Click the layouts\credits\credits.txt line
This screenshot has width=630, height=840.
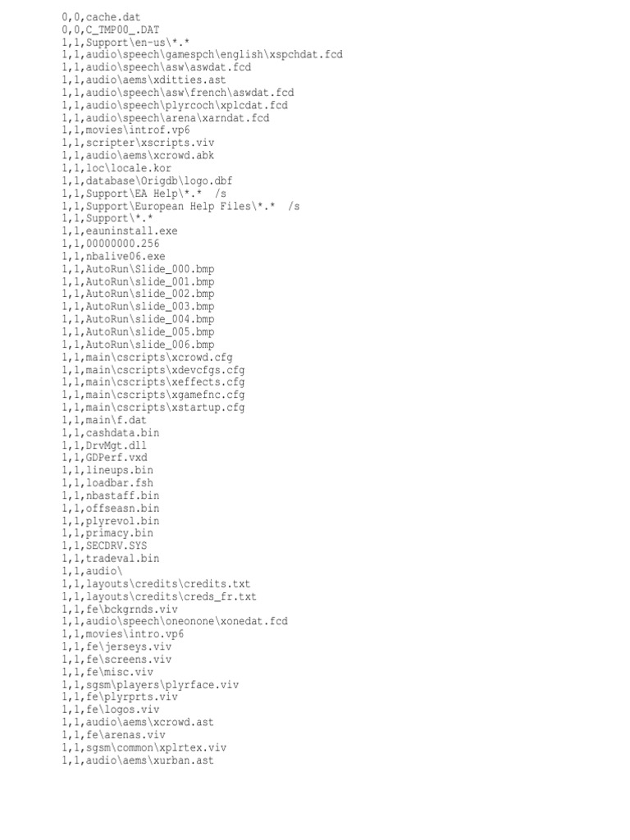156,584
